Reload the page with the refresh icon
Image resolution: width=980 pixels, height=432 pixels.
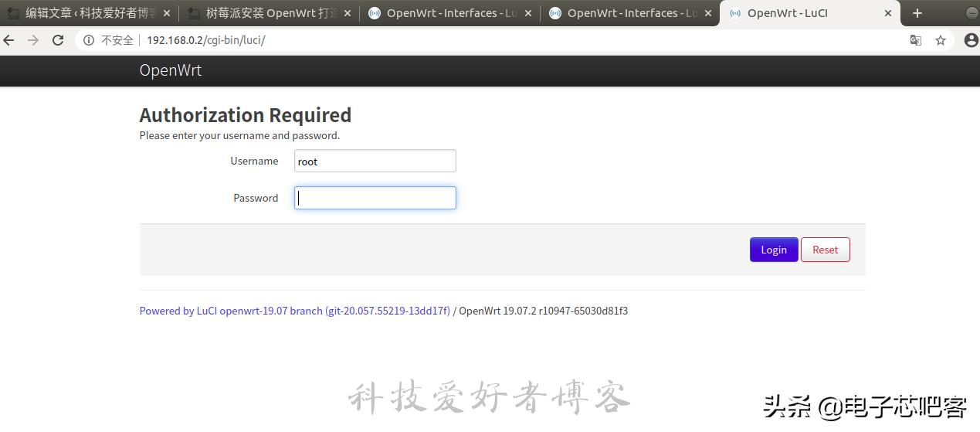(58, 40)
